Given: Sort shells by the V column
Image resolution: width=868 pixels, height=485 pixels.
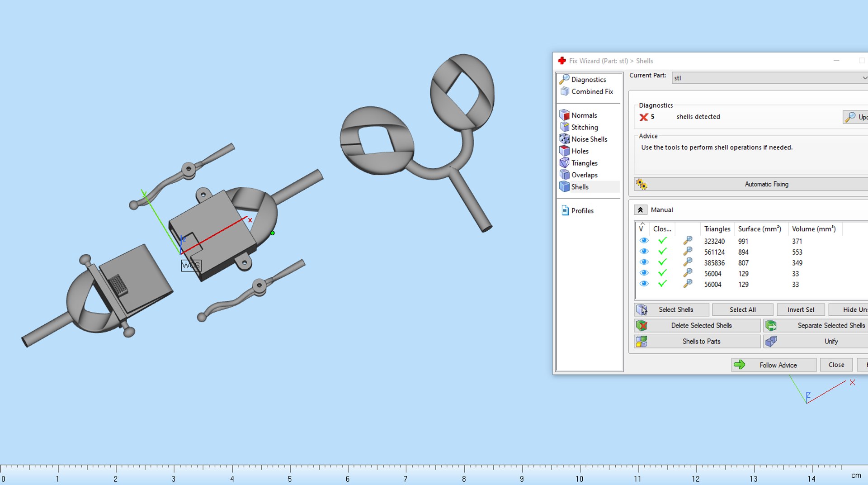Looking at the screenshot, I should tap(642, 228).
